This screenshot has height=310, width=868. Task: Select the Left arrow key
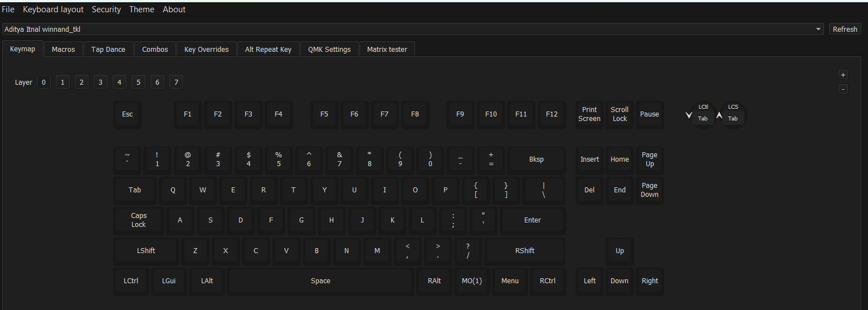pyautogui.click(x=589, y=281)
